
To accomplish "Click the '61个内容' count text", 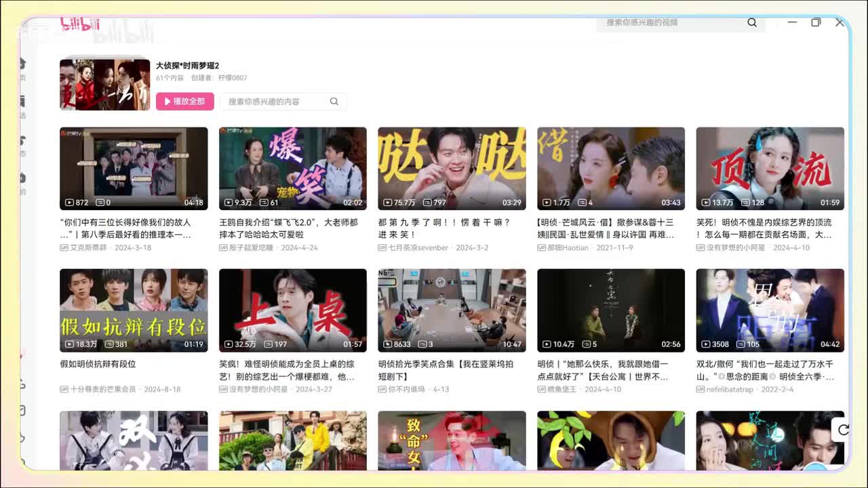I will click(170, 78).
